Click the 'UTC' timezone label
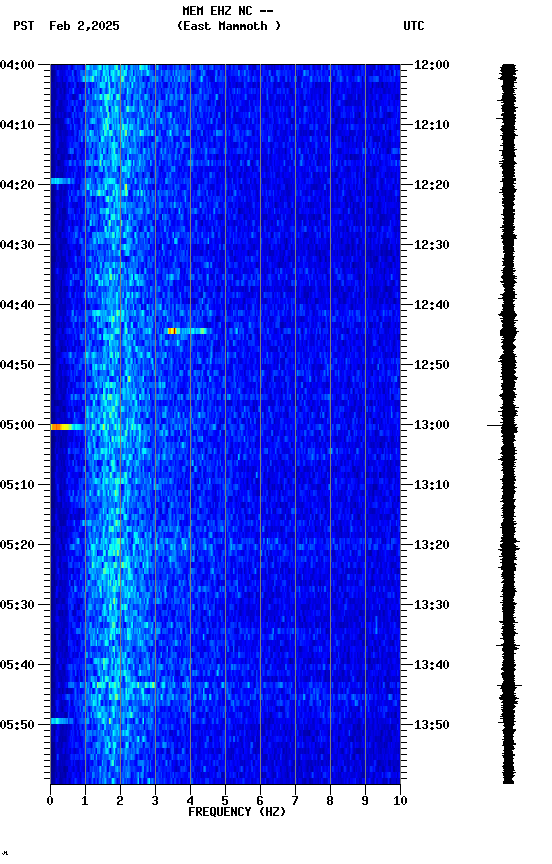Screen dimensions: 552x864 click(x=414, y=26)
